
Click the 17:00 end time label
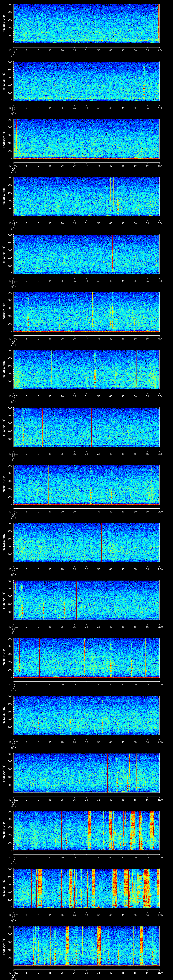pos(159,915)
